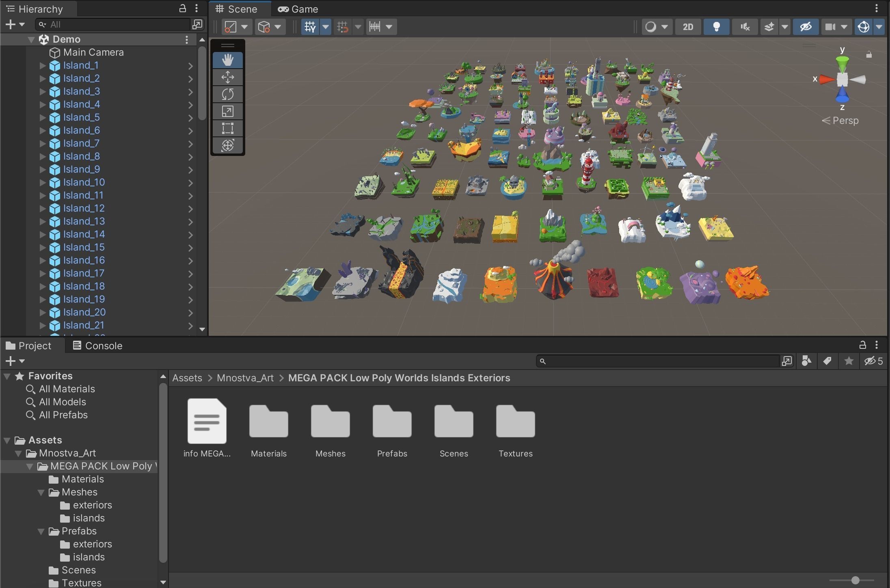Select the Rect tool in scene overlay
The height and width of the screenshot is (588, 890).
[227, 128]
